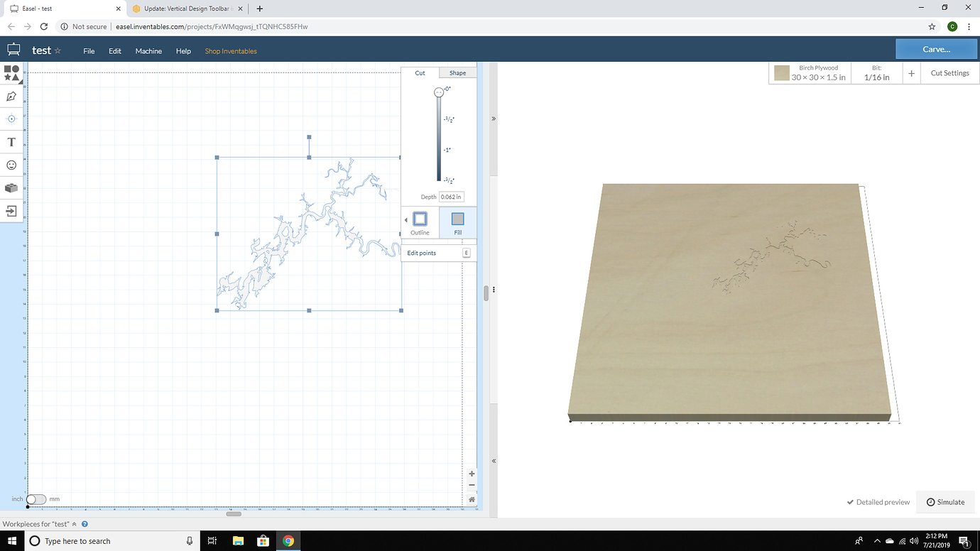The width and height of the screenshot is (980, 551).
Task: Open the Apps tool
Action: tap(11, 187)
